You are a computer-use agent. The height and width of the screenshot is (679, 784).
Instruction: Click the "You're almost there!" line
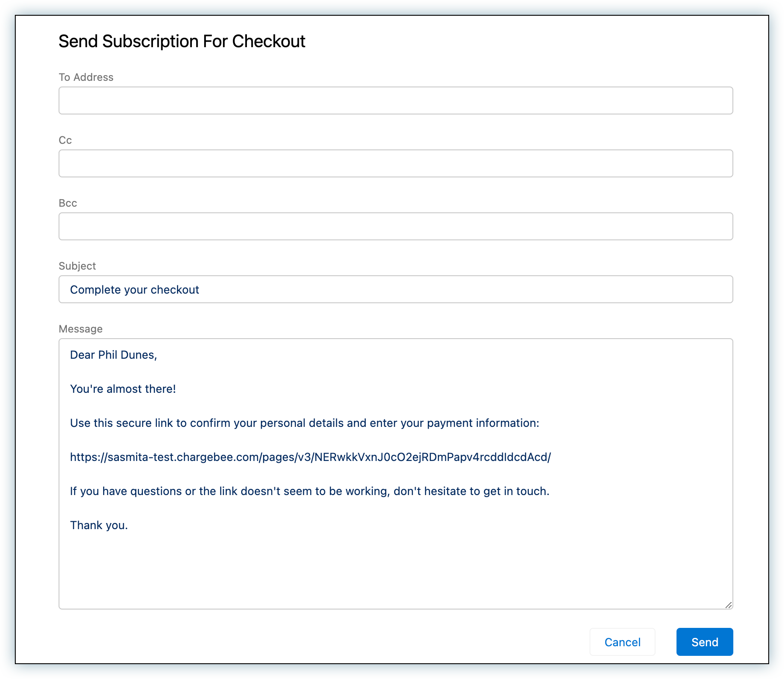pos(123,389)
